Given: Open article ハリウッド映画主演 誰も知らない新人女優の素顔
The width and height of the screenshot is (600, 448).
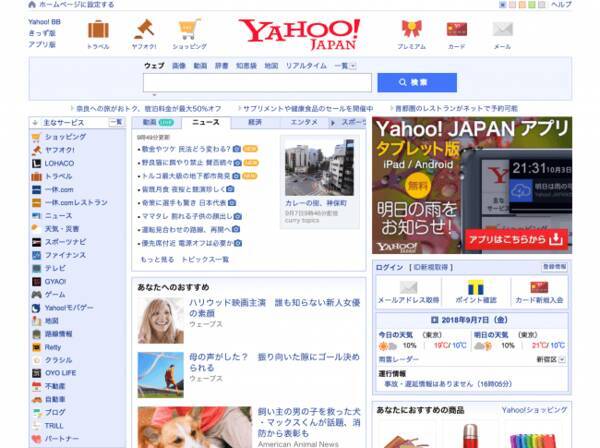Looking at the screenshot, I should (274, 308).
